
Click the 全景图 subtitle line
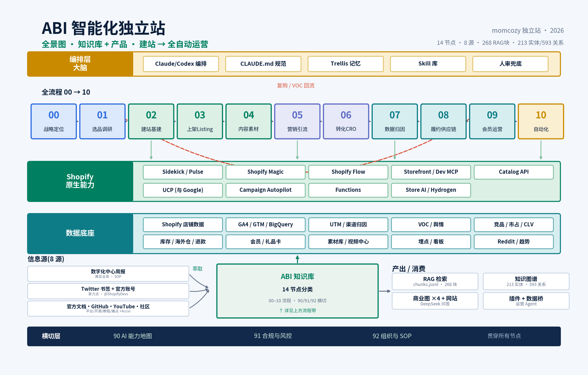click(125, 45)
